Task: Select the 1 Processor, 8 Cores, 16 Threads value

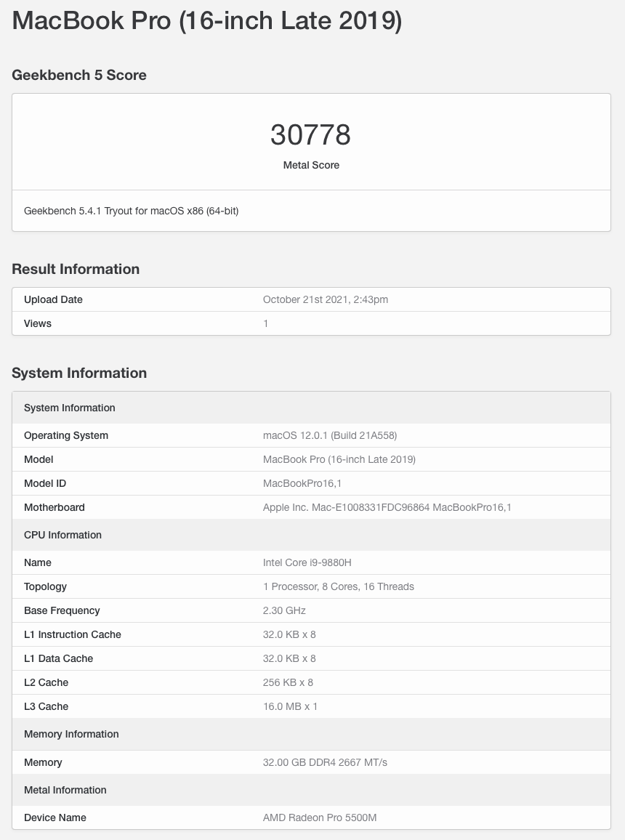Action: click(x=339, y=586)
